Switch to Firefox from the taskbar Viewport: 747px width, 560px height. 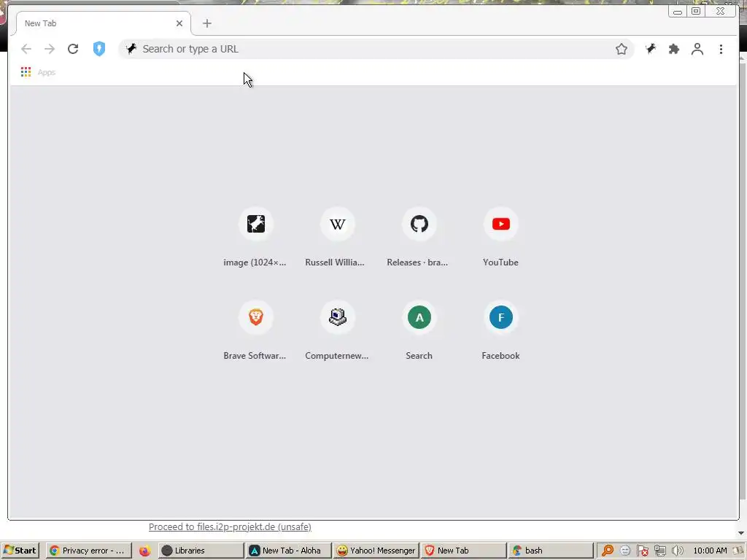[x=145, y=551]
